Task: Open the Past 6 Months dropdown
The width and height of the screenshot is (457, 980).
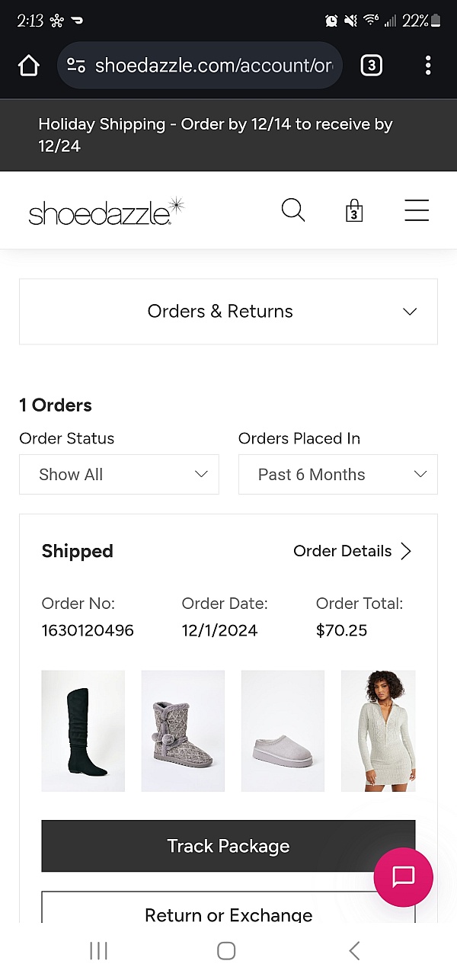Action: click(338, 474)
